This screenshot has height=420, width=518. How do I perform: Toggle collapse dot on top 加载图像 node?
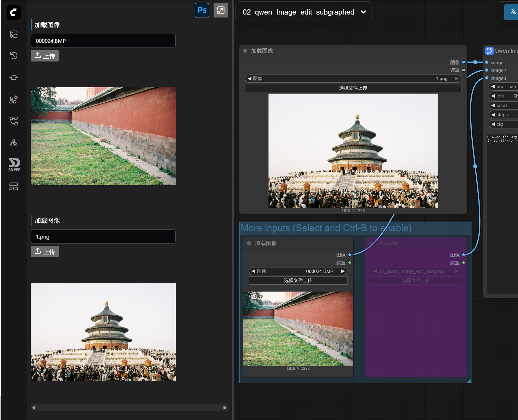pos(245,51)
